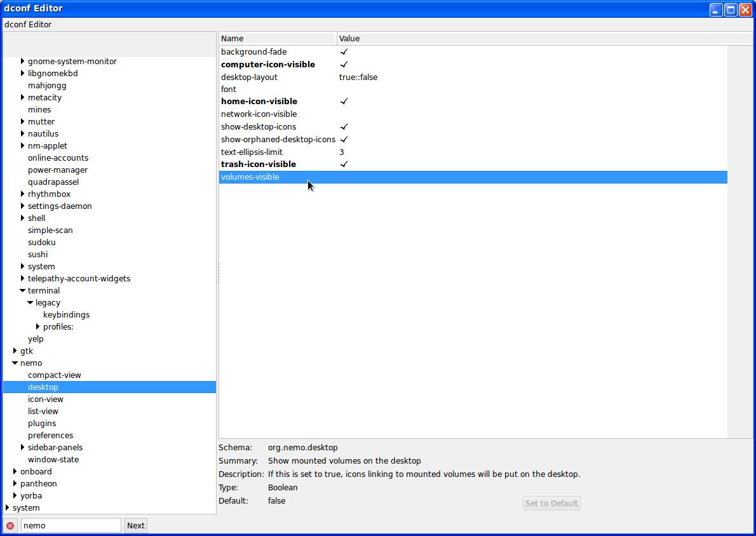The width and height of the screenshot is (756, 536).
Task: Expand the sidebar-panels node
Action: tap(22, 448)
